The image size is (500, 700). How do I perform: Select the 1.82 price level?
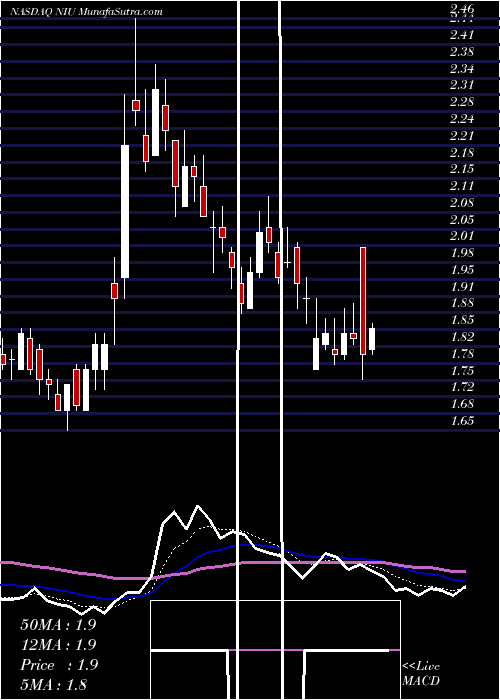pyautogui.click(x=461, y=337)
